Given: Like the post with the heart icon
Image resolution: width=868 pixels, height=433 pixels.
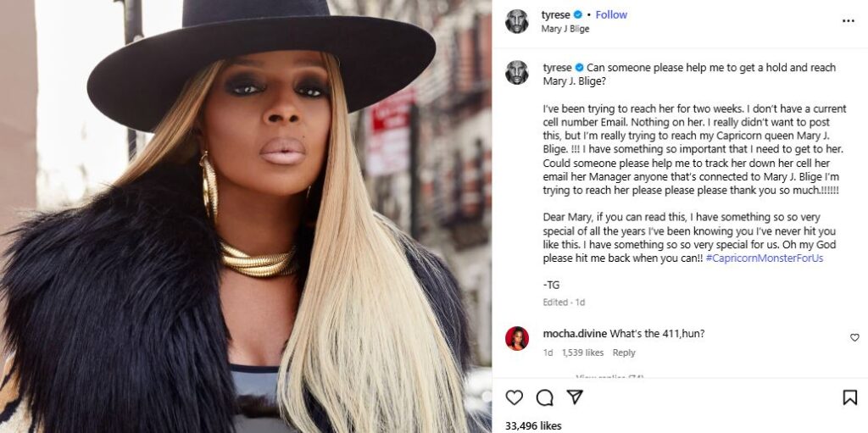Looking at the screenshot, I should pyautogui.click(x=515, y=397).
